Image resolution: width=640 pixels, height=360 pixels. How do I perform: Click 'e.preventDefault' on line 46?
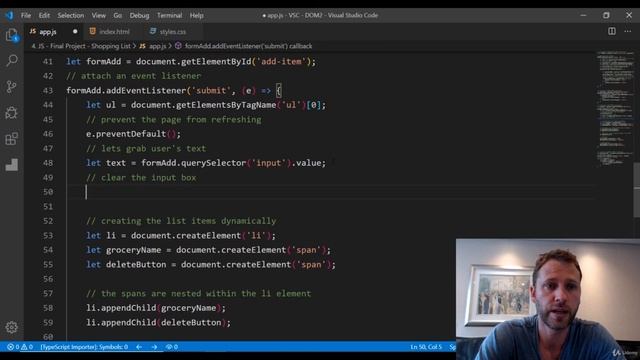126,134
